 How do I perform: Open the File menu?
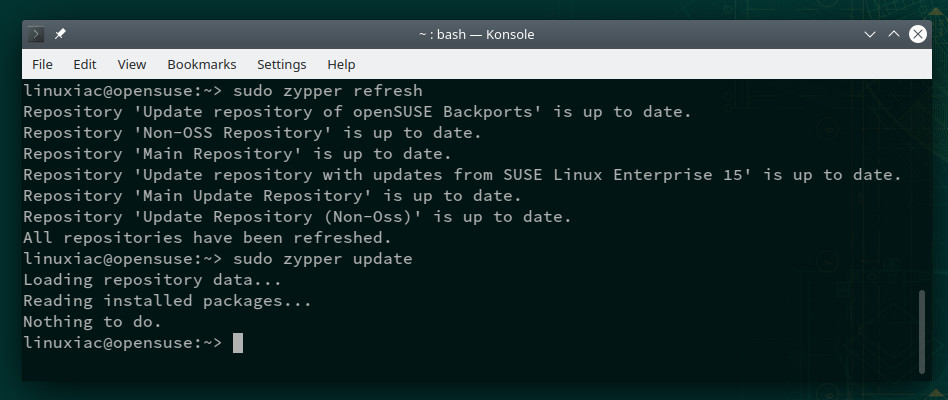(42, 64)
